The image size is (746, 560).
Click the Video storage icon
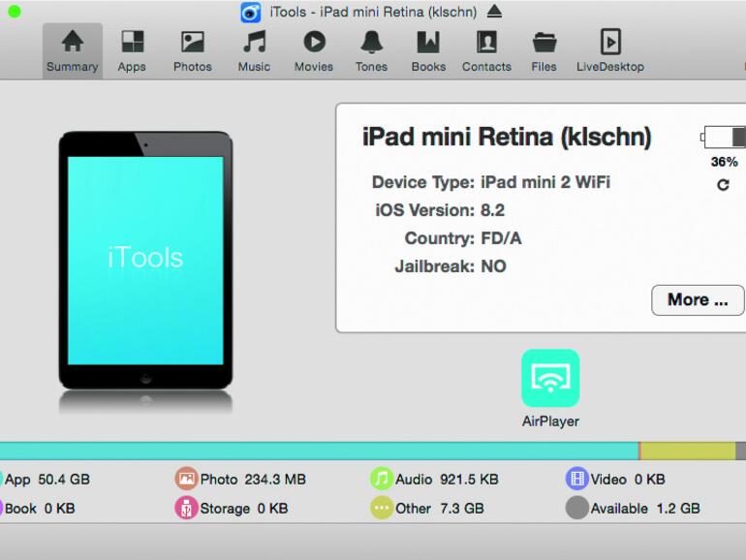[x=577, y=479]
